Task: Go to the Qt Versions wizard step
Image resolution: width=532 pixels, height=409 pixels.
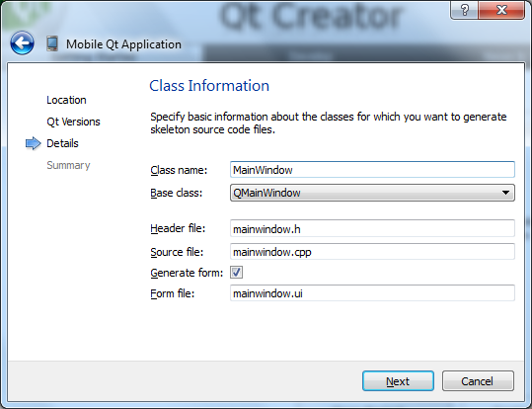Action: [73, 122]
